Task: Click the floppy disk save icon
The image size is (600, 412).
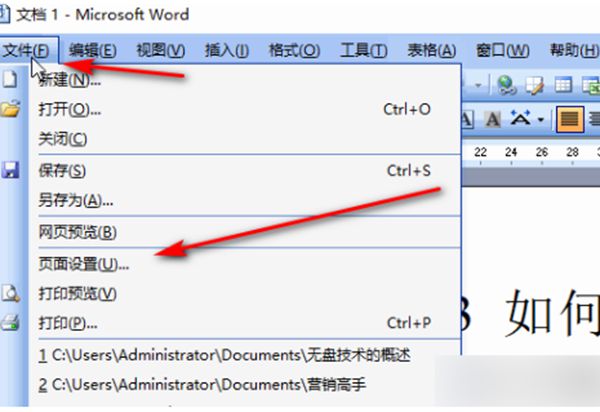Action: tap(10, 170)
